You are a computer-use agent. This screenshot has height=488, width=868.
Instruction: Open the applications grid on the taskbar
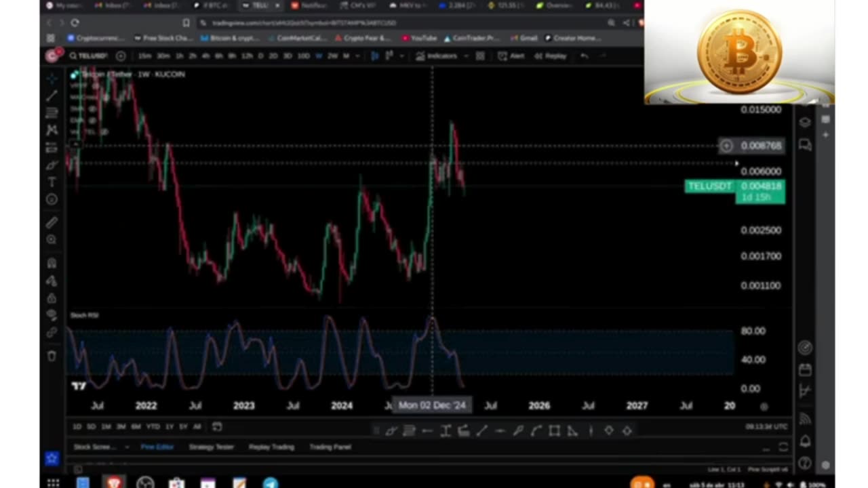tap(53, 483)
